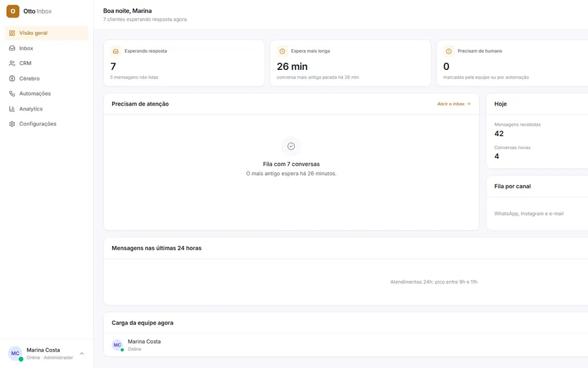Expand the Marina Costa user menu chevron

[x=81, y=353]
